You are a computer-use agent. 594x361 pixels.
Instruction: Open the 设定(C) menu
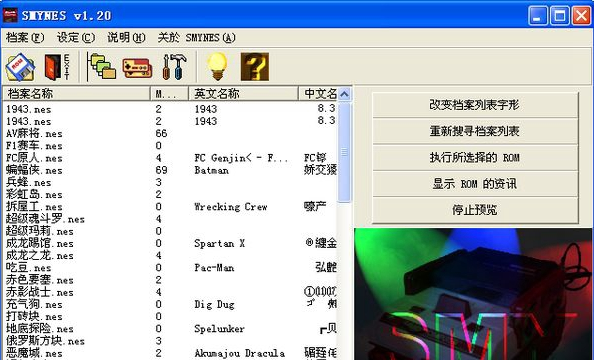tap(75, 38)
